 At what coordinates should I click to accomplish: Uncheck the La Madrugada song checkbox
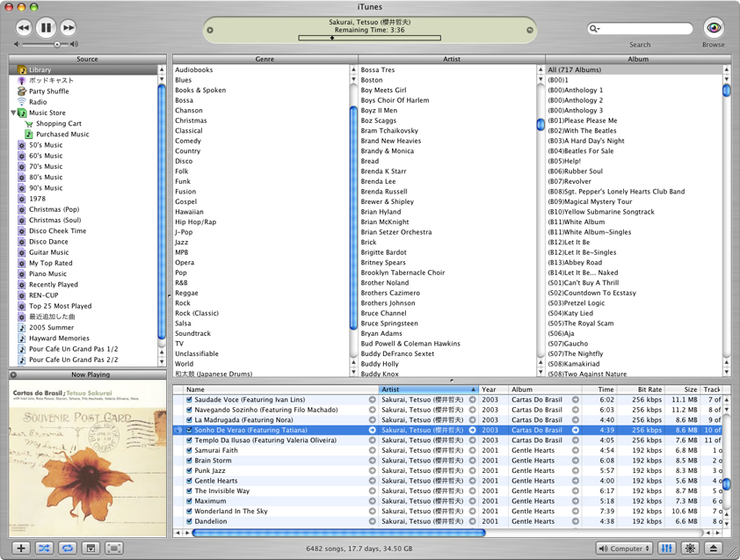(x=189, y=419)
